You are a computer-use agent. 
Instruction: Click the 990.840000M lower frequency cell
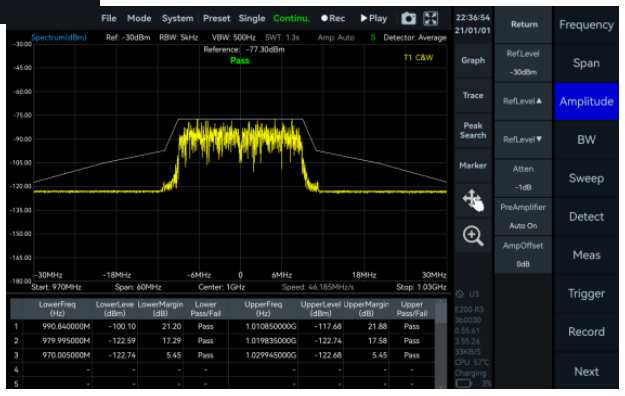[57, 326]
